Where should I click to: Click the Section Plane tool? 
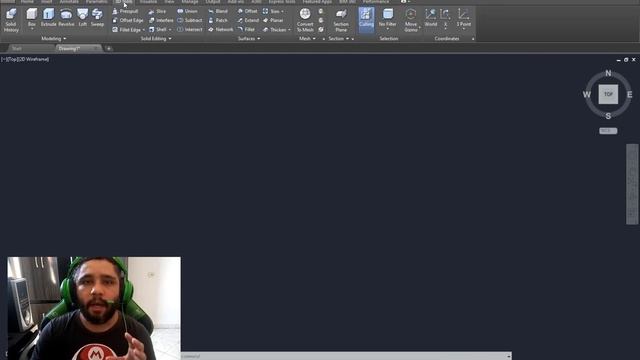click(x=341, y=20)
